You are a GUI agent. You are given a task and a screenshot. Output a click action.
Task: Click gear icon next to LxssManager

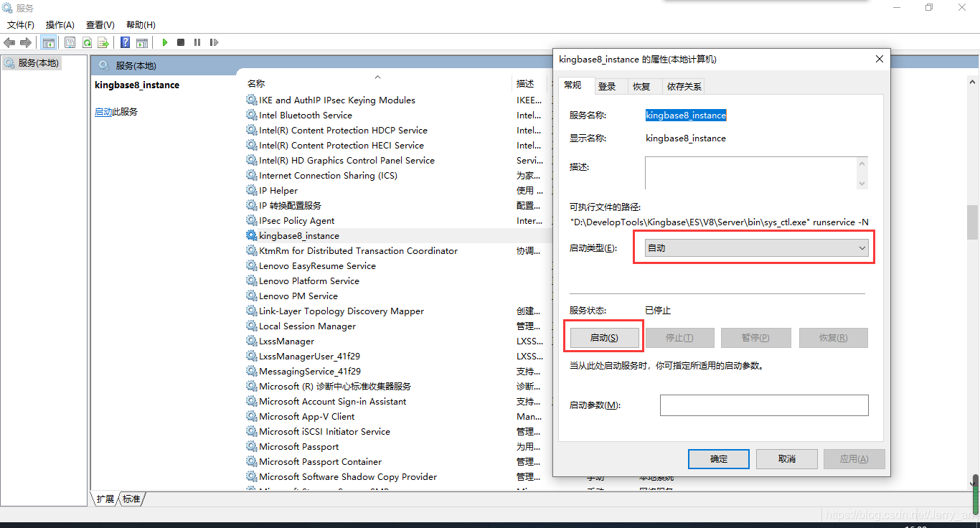(x=251, y=341)
